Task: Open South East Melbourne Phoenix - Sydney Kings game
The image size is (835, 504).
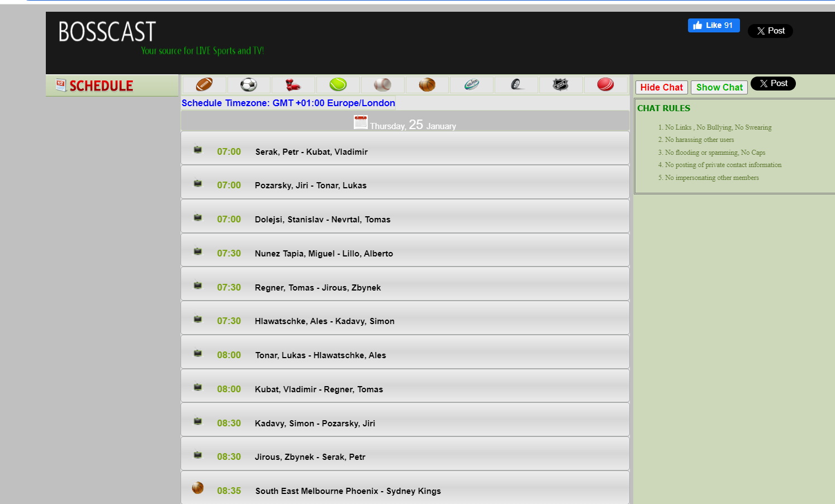Action: pyautogui.click(x=405, y=488)
